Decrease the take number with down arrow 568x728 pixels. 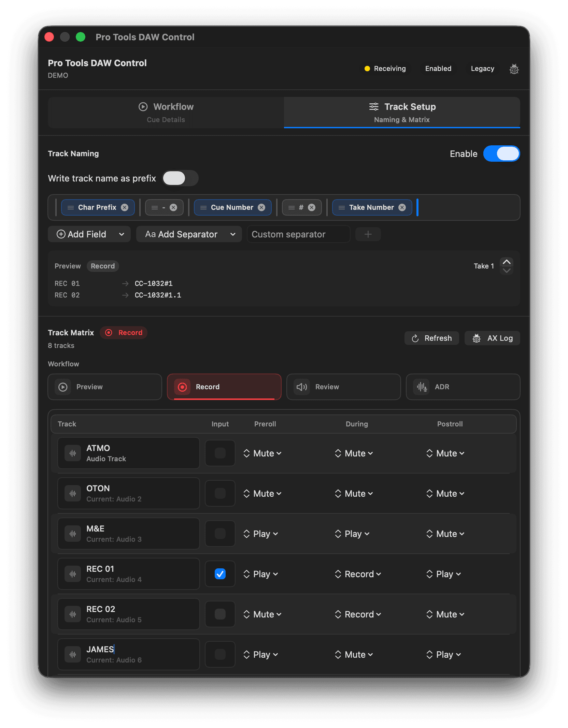(507, 271)
